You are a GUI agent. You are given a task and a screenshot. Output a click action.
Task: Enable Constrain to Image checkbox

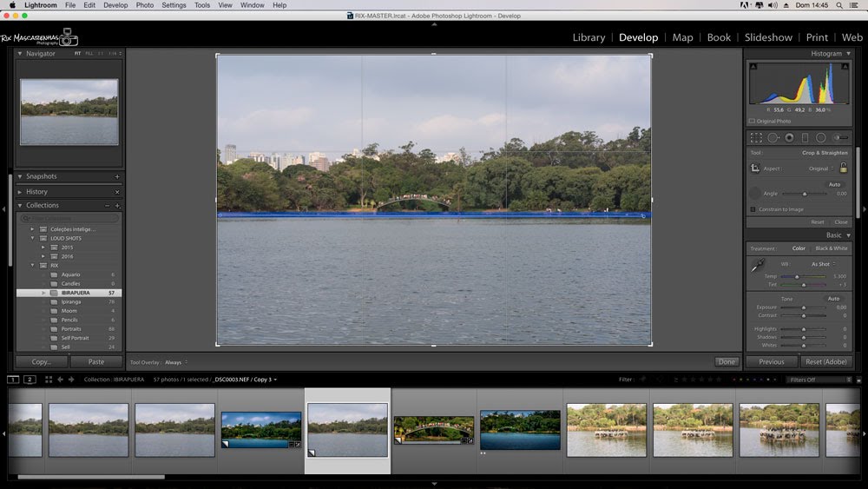pos(753,209)
